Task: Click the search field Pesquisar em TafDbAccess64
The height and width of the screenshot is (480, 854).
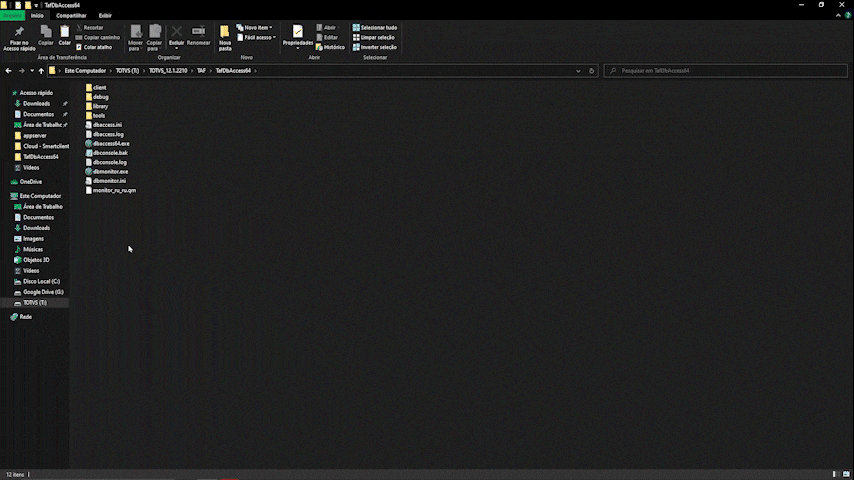Action: click(725, 70)
